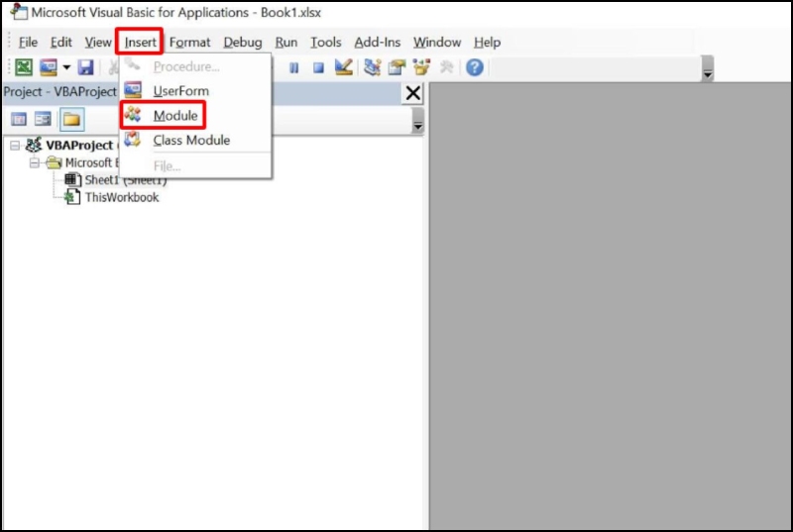Viewport: 793px width, 532px height.
Task: Open the Project Explorer icon
Action: click(373, 67)
